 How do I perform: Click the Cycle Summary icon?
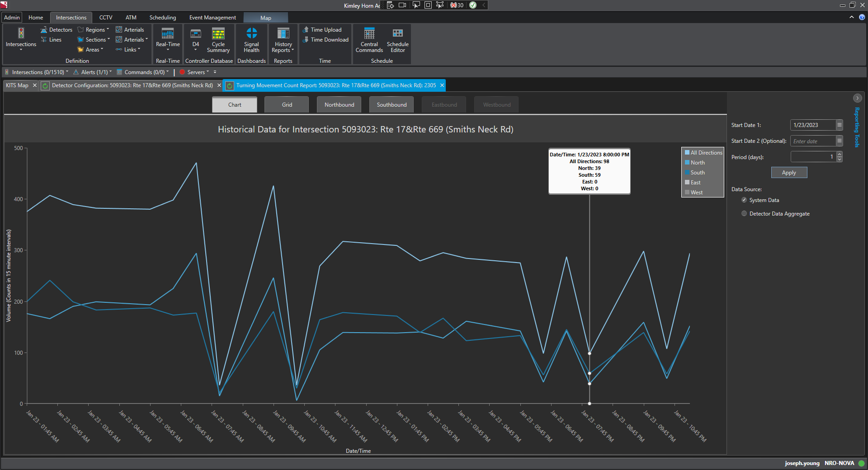(218, 33)
